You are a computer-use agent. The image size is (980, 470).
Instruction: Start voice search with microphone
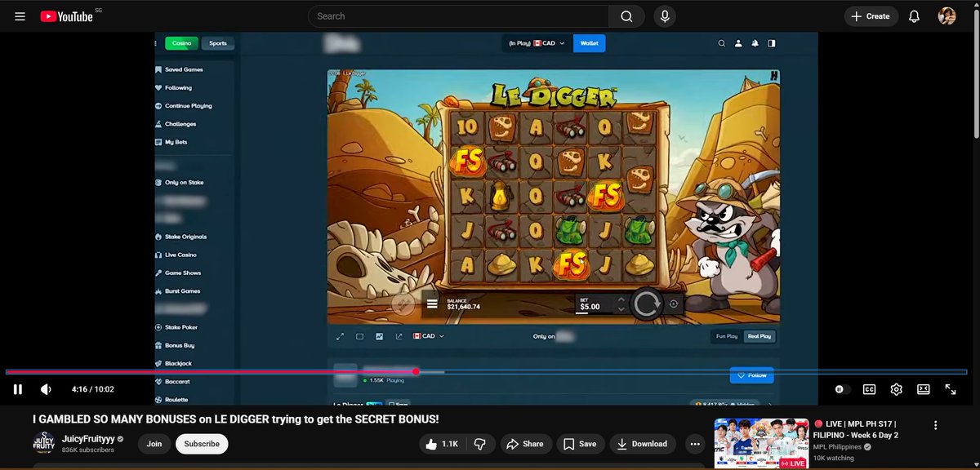click(x=666, y=16)
